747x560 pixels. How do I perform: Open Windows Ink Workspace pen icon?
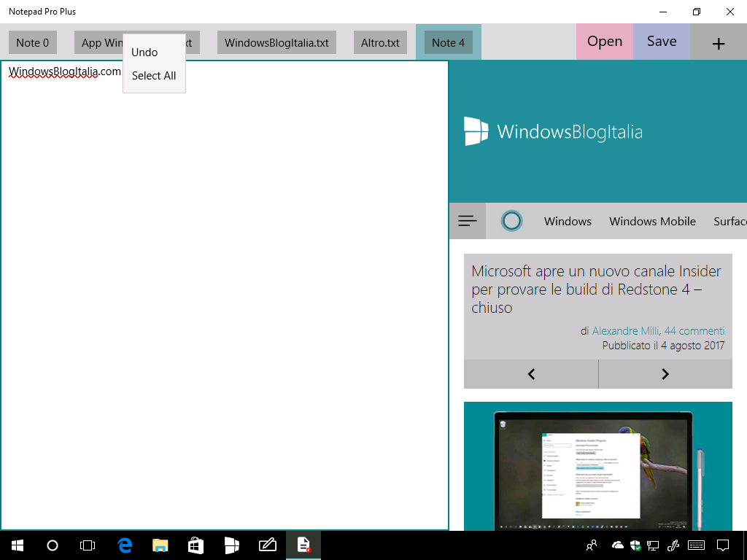point(673,545)
